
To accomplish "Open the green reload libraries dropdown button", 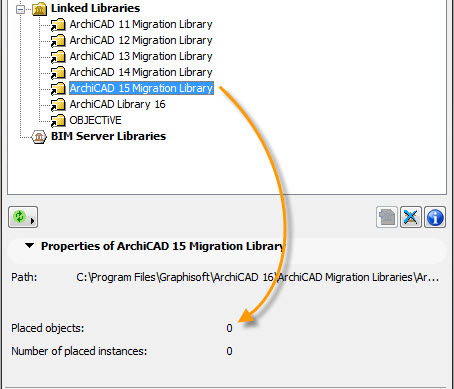I will pyautogui.click(x=23, y=217).
